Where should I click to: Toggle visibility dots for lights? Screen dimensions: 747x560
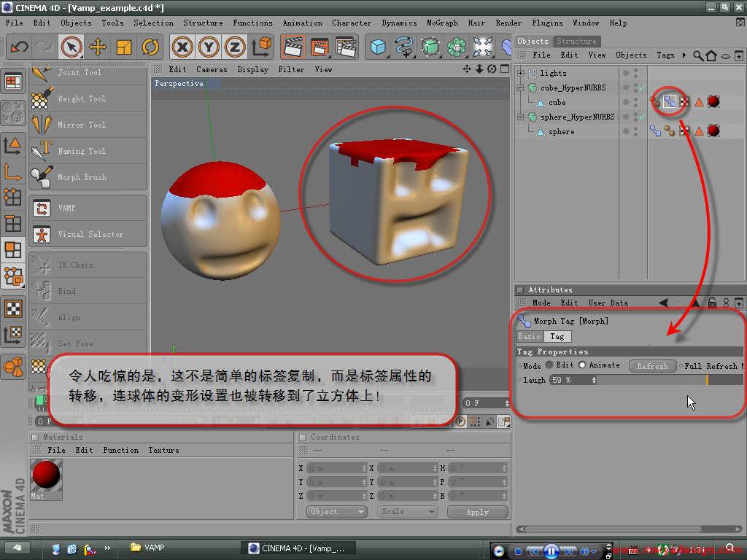pyautogui.click(x=635, y=73)
